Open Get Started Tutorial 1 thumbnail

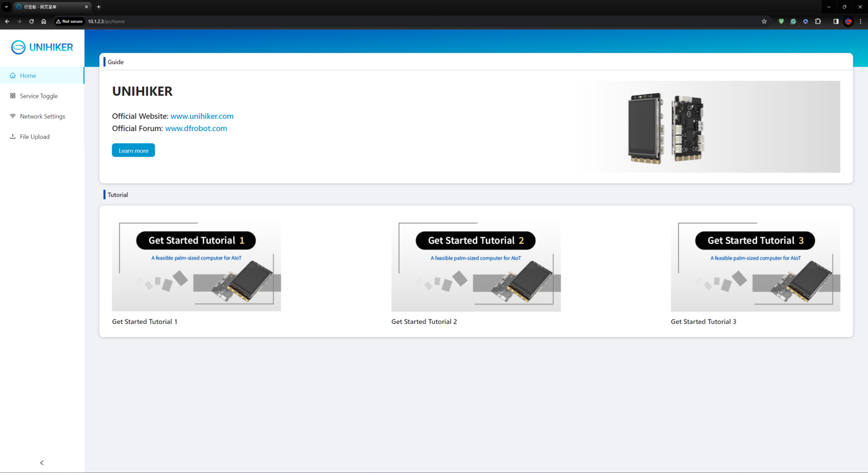click(x=196, y=265)
